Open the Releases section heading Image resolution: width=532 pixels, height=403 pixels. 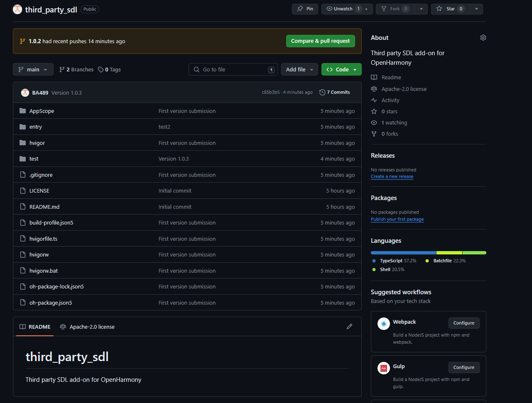[x=383, y=156]
